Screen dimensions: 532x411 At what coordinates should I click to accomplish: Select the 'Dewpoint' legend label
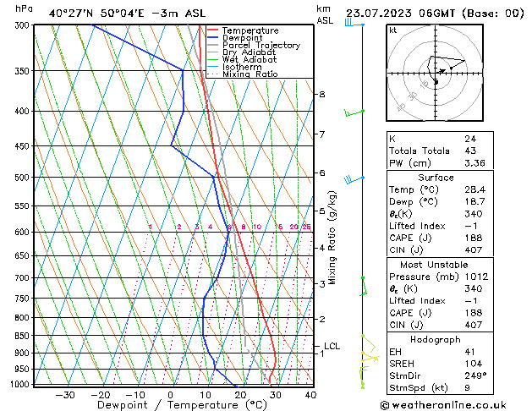tap(242, 38)
